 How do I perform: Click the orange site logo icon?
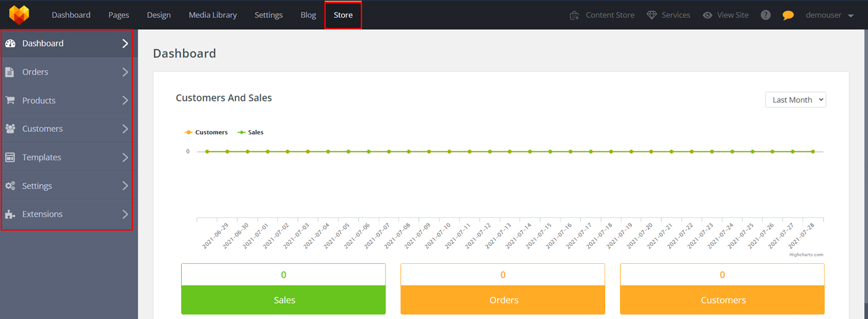[x=19, y=15]
